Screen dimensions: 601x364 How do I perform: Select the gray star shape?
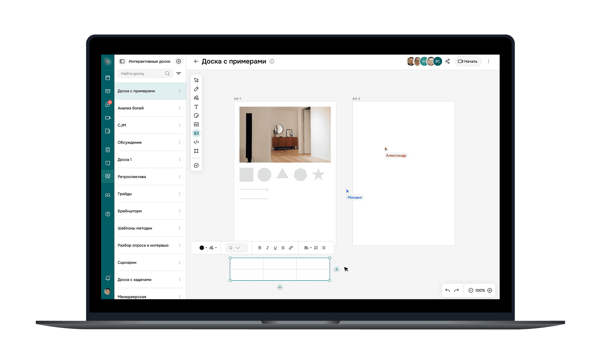click(318, 174)
